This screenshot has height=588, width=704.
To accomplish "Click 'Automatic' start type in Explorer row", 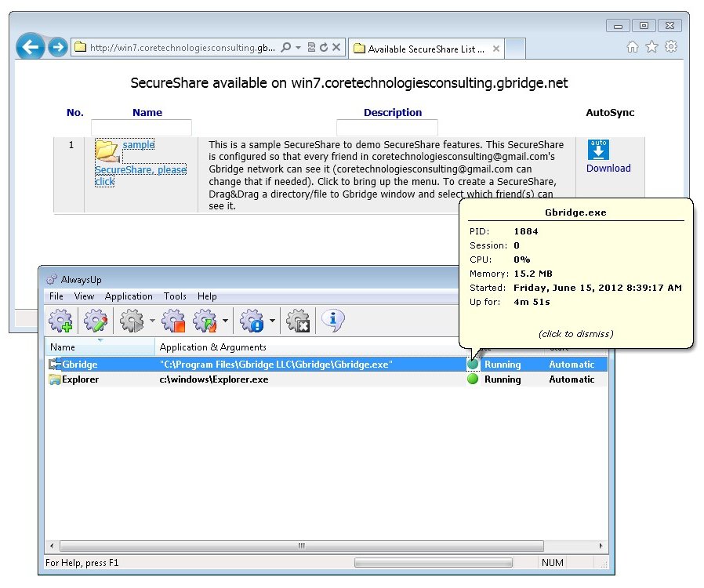I will click(x=572, y=379).
